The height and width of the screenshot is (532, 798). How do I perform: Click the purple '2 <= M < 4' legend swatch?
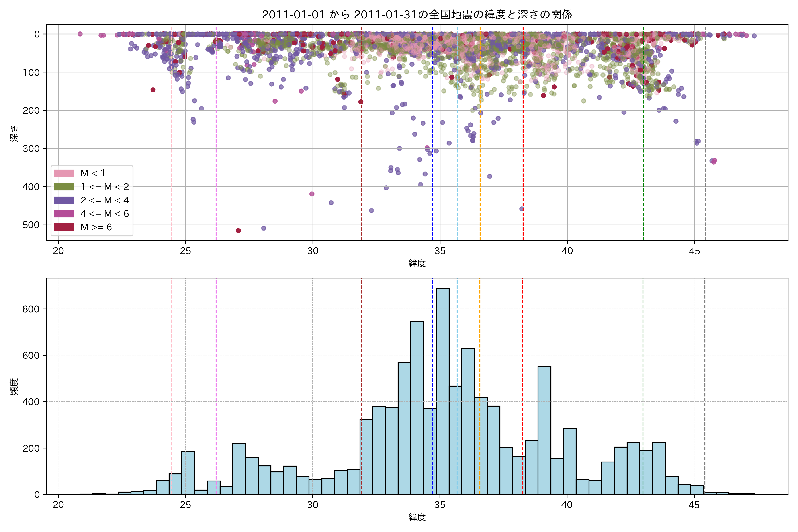tap(64, 200)
